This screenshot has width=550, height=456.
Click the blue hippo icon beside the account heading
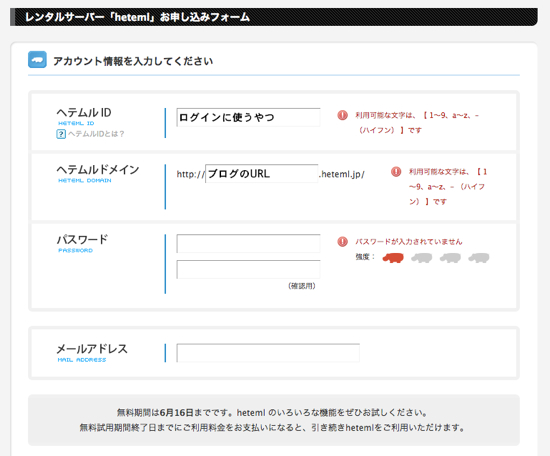[37, 60]
